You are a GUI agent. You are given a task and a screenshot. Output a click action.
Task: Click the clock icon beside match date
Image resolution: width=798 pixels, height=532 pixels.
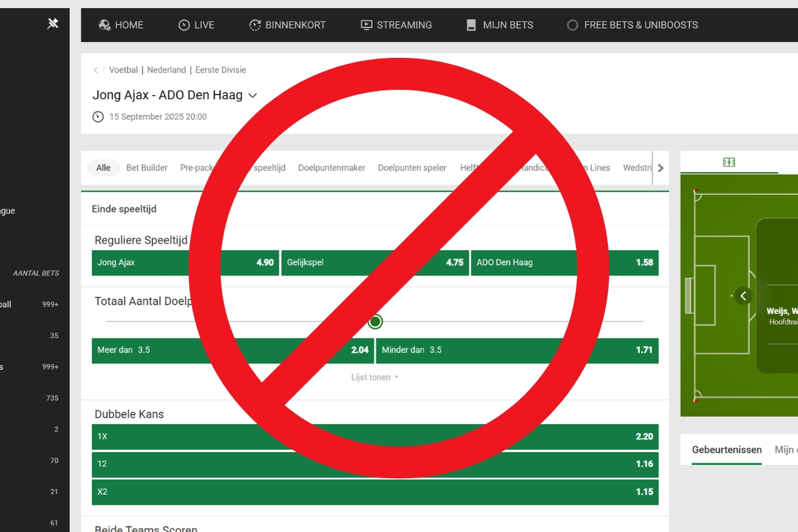(98, 116)
